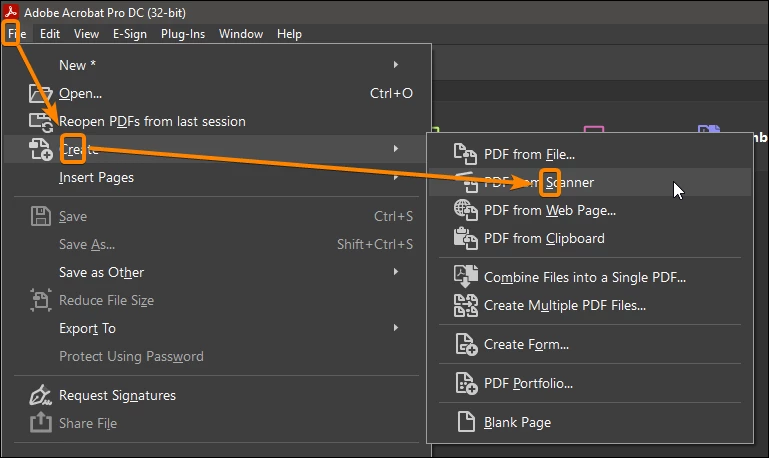Click the Create PDF plus icon
The height and width of the screenshot is (458, 769).
click(41, 149)
